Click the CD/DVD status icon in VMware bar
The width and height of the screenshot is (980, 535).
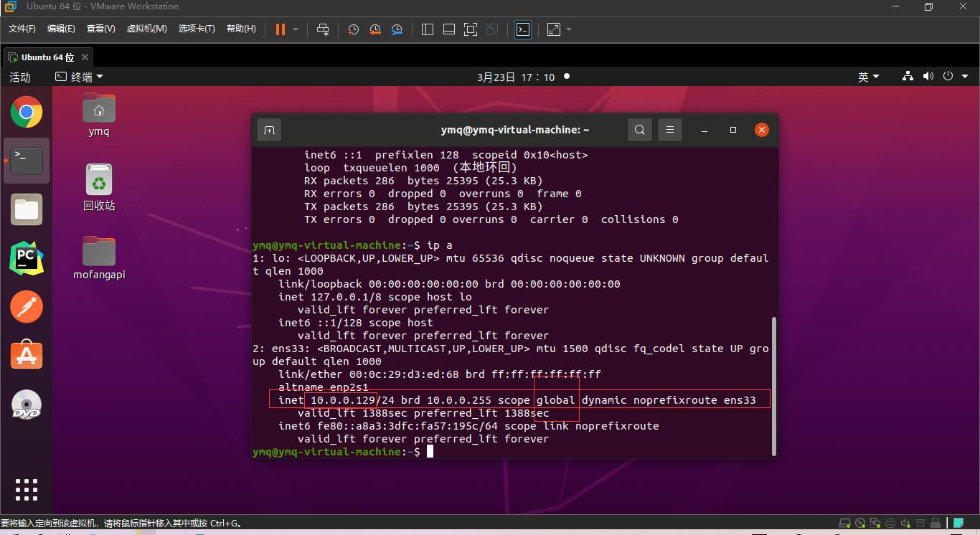[x=860, y=524]
